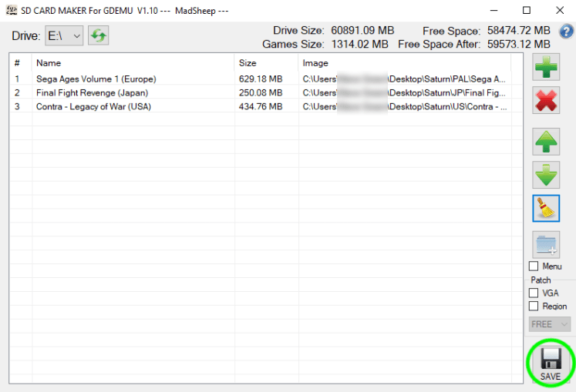The image size is (576, 392).
Task: Toggle the Region patch checkbox
Action: click(534, 306)
